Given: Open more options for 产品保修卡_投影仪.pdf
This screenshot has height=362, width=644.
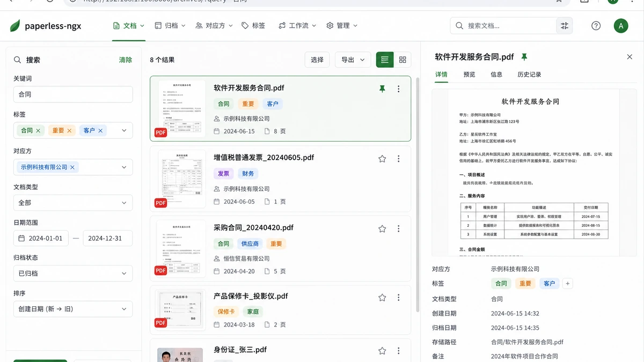Looking at the screenshot, I should [x=398, y=297].
